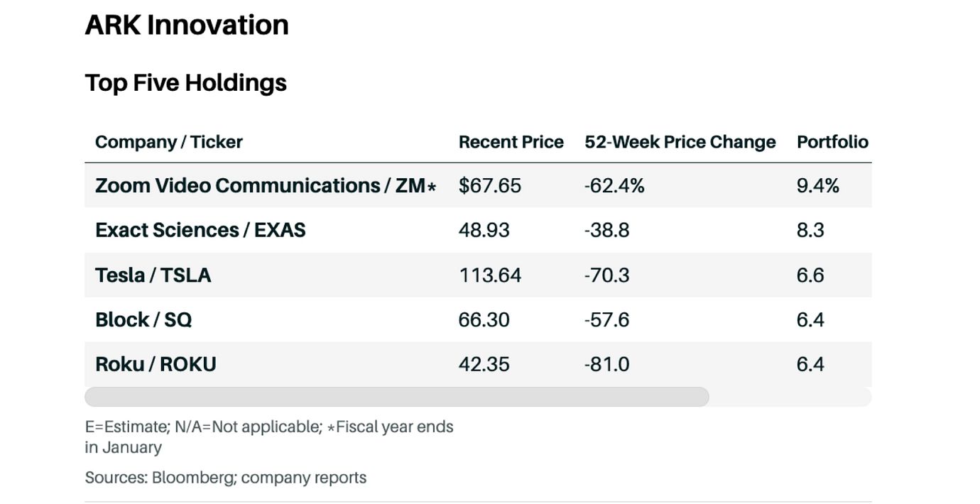Select the Exact Sciences / EXAS row name
This screenshot has width=980, height=504.
click(200, 231)
